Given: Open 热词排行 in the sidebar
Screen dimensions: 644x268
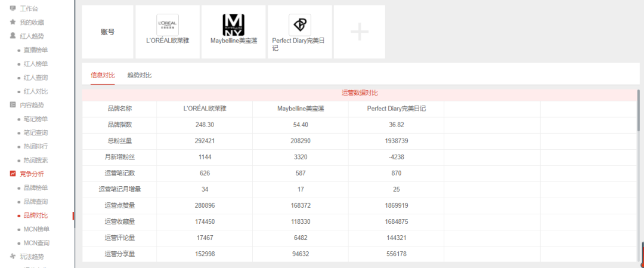Looking at the screenshot, I should [x=36, y=146].
